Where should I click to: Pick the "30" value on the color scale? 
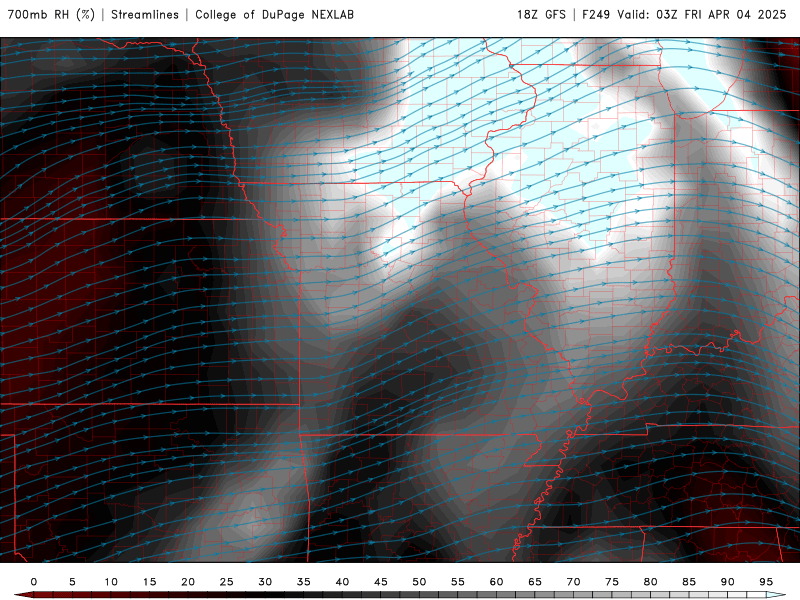pyautogui.click(x=265, y=582)
